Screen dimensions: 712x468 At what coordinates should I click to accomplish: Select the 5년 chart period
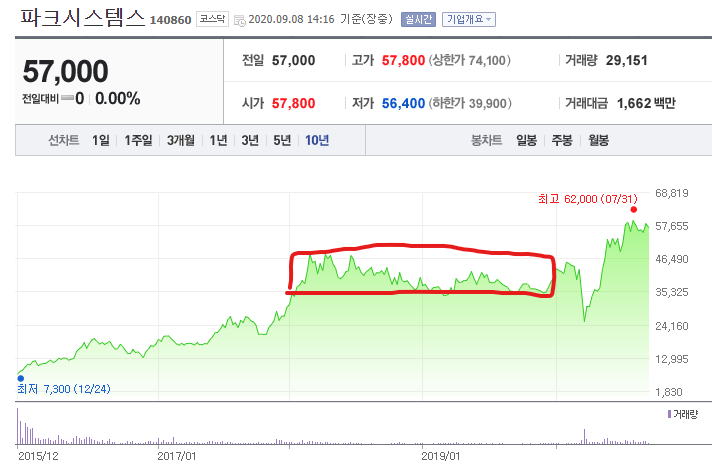pyautogui.click(x=282, y=140)
